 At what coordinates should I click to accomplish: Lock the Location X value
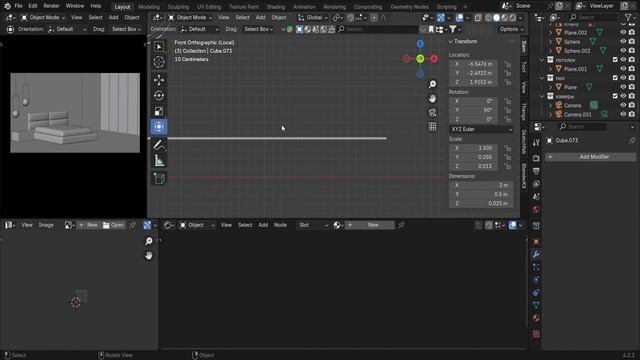[507, 64]
